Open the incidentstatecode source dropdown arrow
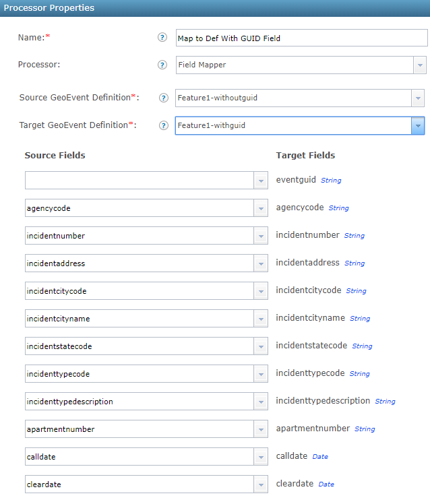The height and width of the screenshot is (504, 430). click(x=261, y=346)
